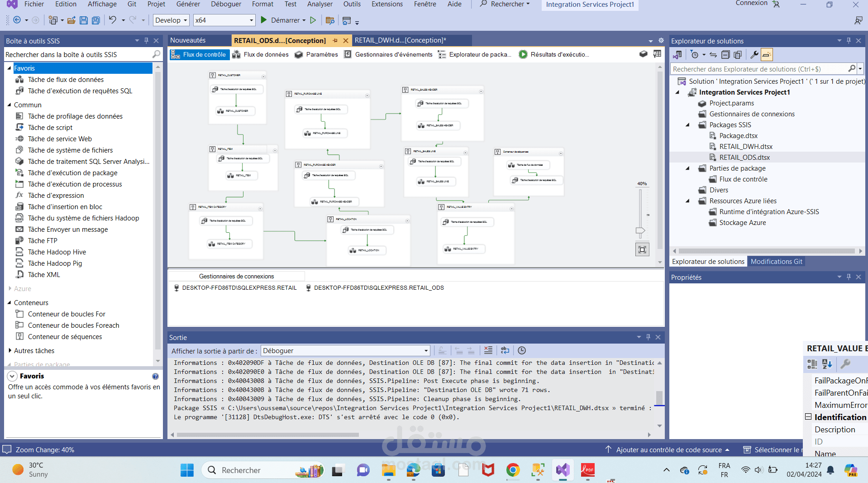Collapse the Packages SSIS tree node
868x483 pixels.
(687, 125)
